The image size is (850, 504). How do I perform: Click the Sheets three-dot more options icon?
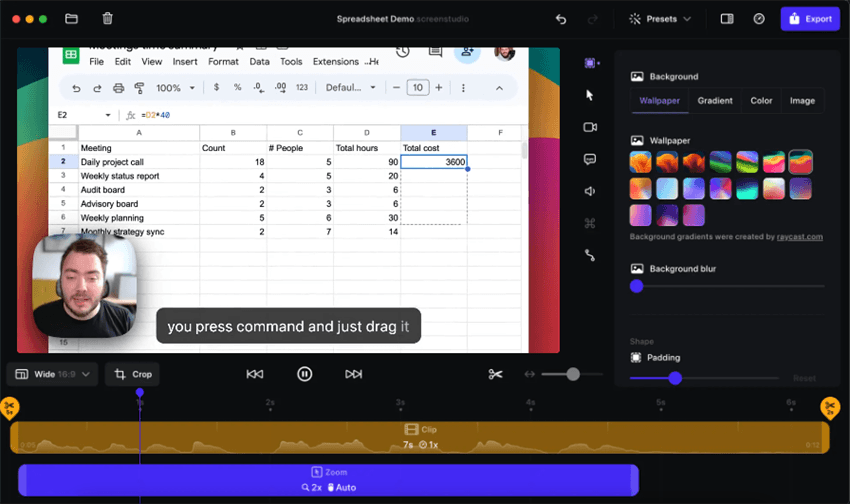[463, 88]
